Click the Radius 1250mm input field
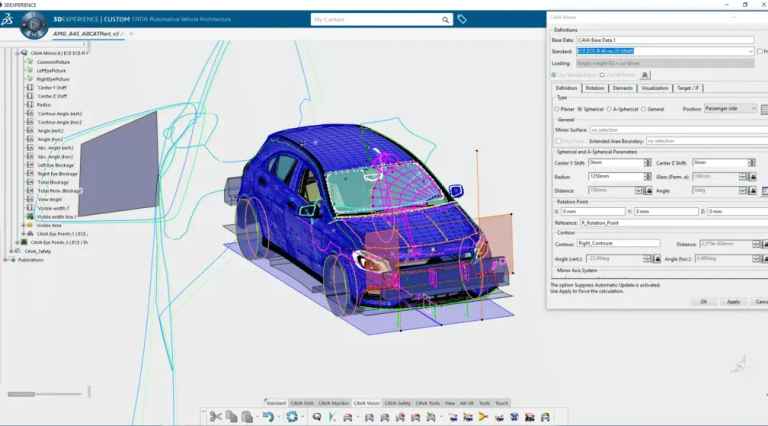The height and width of the screenshot is (426, 768). 615,176
